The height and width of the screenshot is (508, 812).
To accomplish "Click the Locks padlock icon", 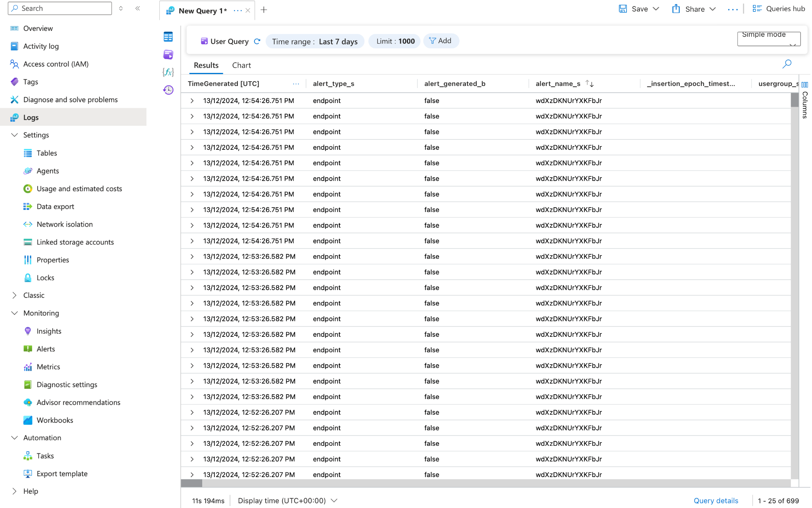I will 28,278.
